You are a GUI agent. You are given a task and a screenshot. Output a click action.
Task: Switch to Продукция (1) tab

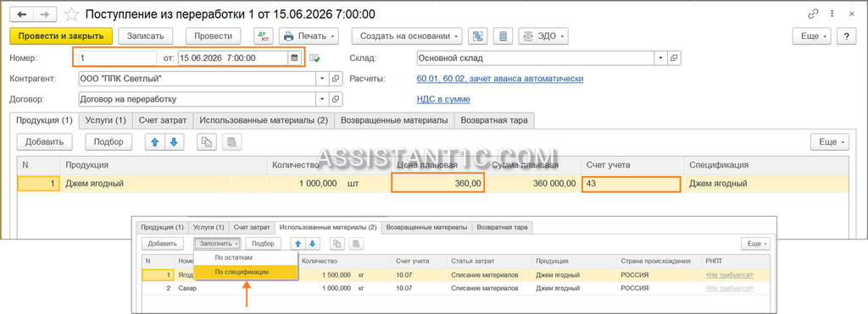pos(44,120)
